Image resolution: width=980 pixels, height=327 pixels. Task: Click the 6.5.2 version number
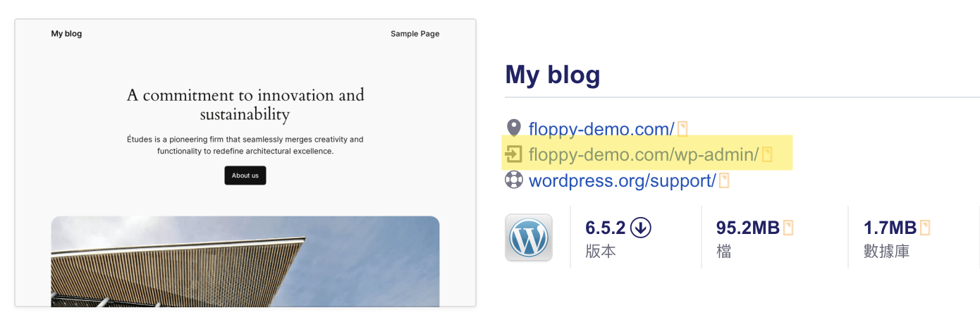point(606,228)
